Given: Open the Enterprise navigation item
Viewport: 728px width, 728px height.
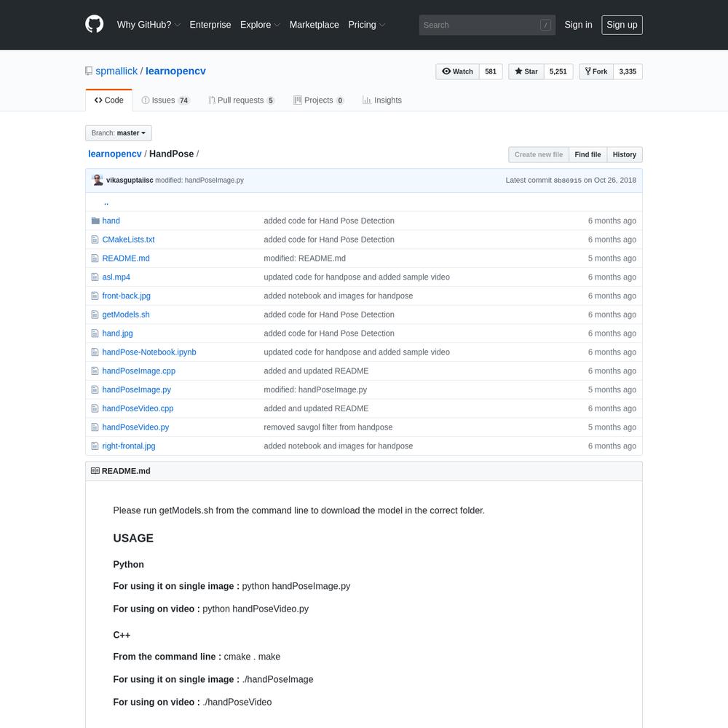Looking at the screenshot, I should (x=210, y=25).
